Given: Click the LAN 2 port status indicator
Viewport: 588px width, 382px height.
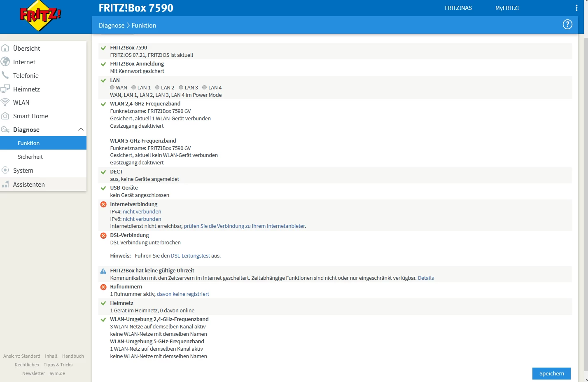Looking at the screenshot, I should tap(157, 87).
